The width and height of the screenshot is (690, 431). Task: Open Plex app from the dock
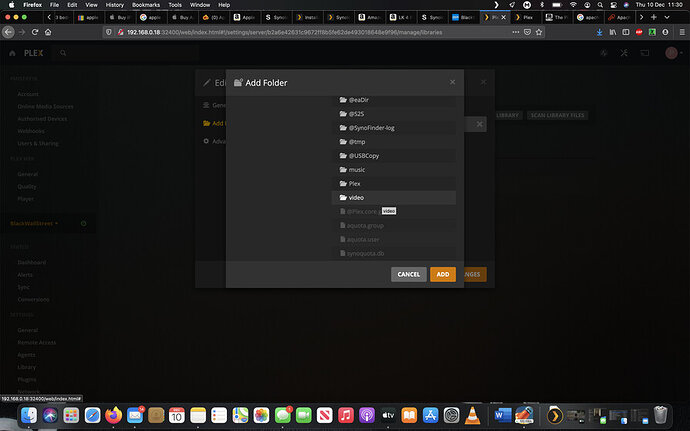point(555,415)
